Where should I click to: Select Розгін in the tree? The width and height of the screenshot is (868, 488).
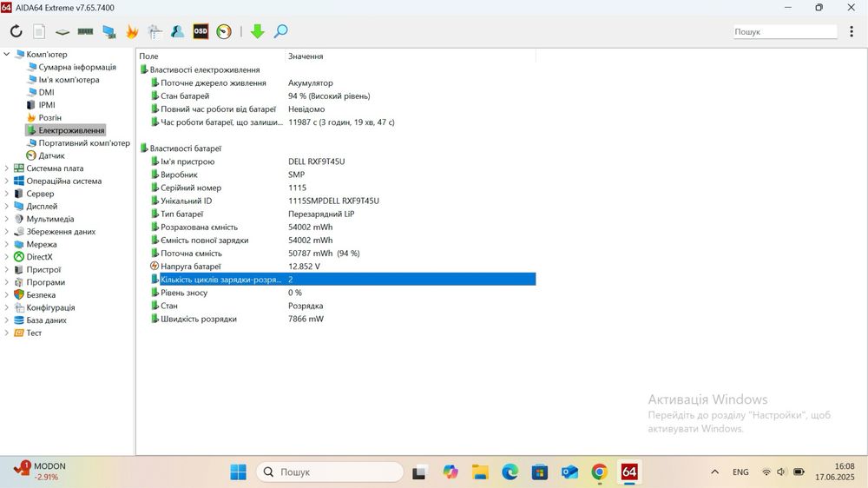[49, 117]
